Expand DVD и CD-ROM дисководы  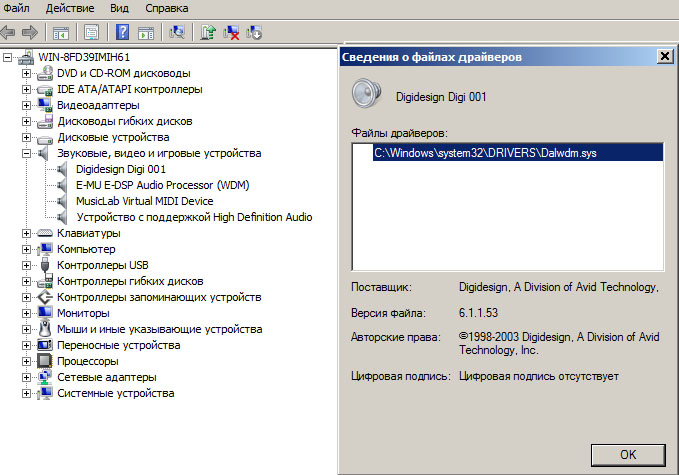click(x=26, y=73)
